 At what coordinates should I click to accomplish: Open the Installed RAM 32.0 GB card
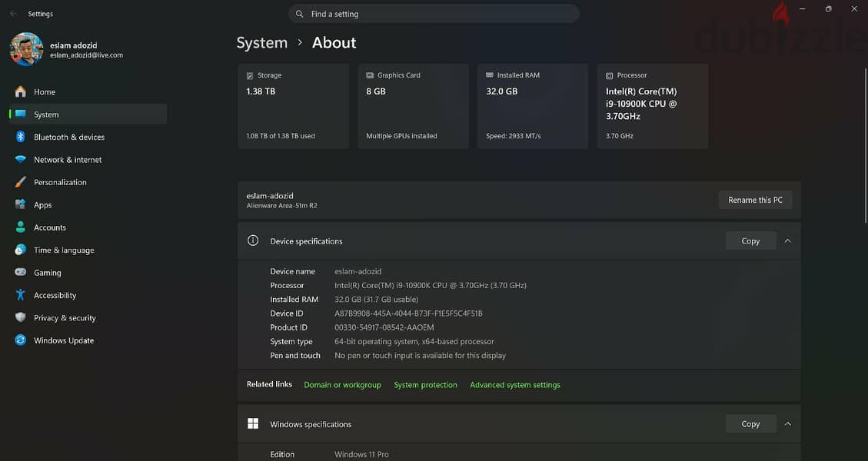533,106
